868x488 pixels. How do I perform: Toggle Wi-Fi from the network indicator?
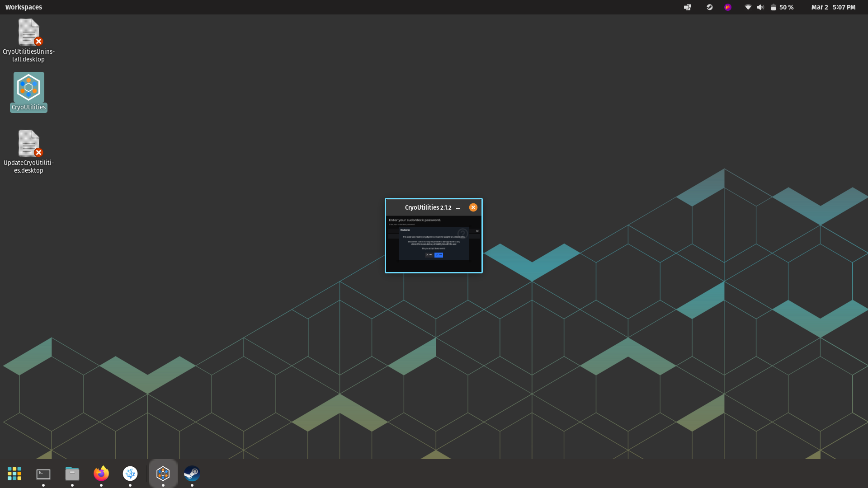tap(748, 7)
